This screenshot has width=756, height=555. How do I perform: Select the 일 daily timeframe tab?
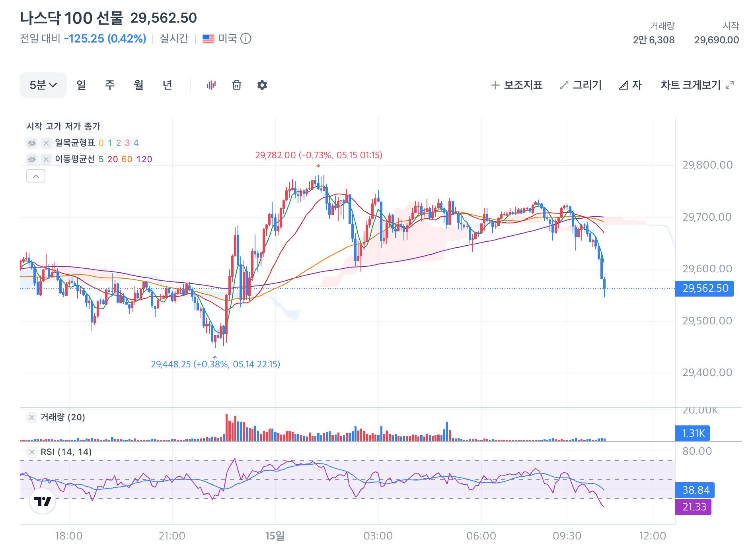[81, 85]
